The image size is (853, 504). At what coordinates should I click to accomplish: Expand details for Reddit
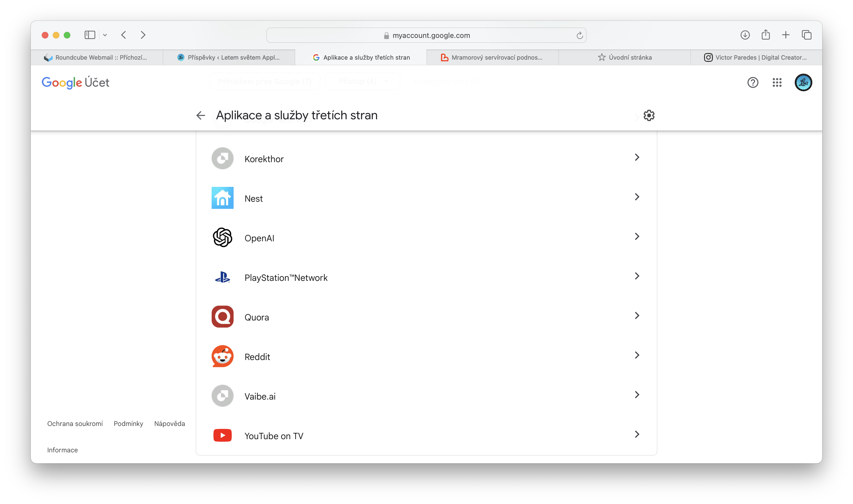click(x=637, y=355)
